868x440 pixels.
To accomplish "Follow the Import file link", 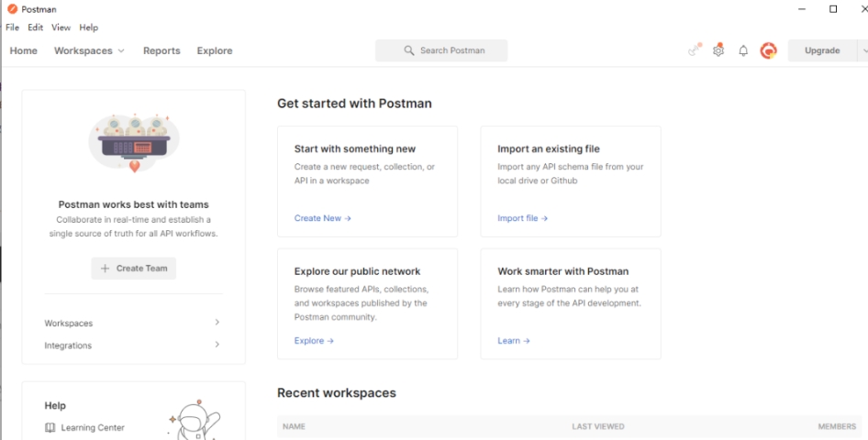I will click(523, 218).
